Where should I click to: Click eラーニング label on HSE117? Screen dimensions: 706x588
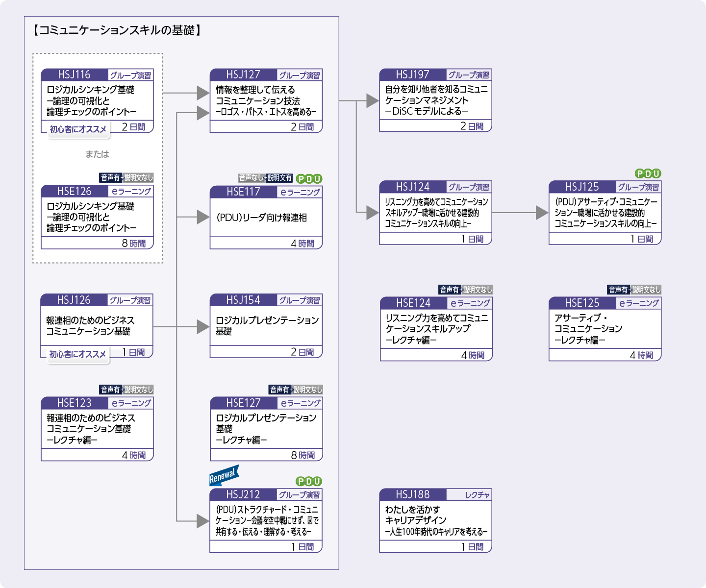coord(300,192)
